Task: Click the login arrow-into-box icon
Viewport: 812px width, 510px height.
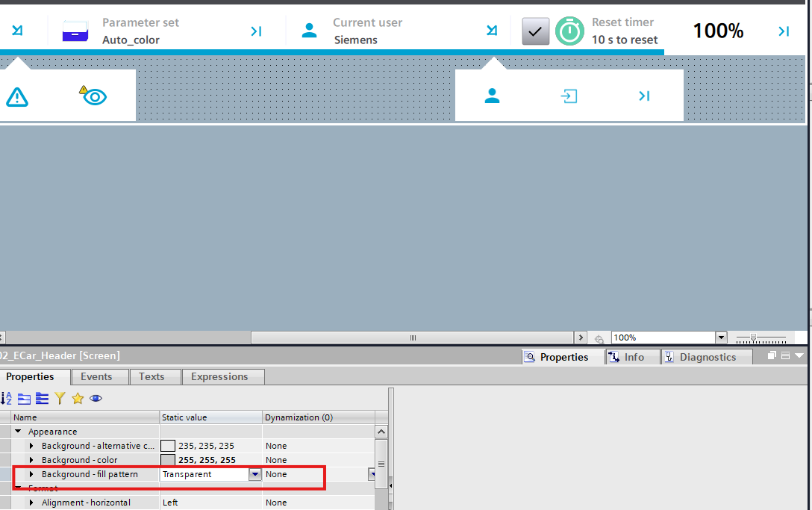Action: click(x=569, y=96)
